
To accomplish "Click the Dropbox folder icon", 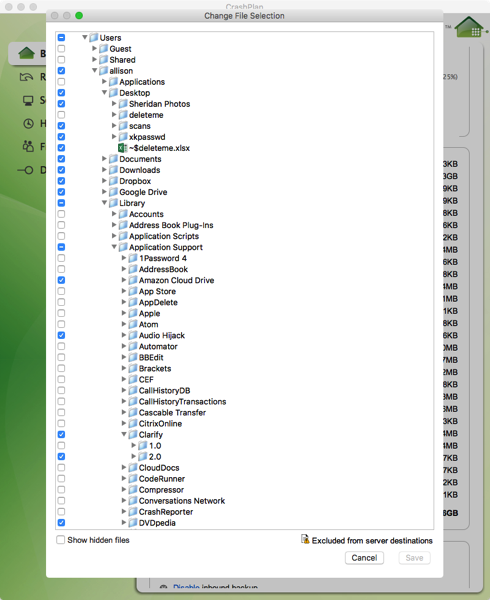I will 114,181.
